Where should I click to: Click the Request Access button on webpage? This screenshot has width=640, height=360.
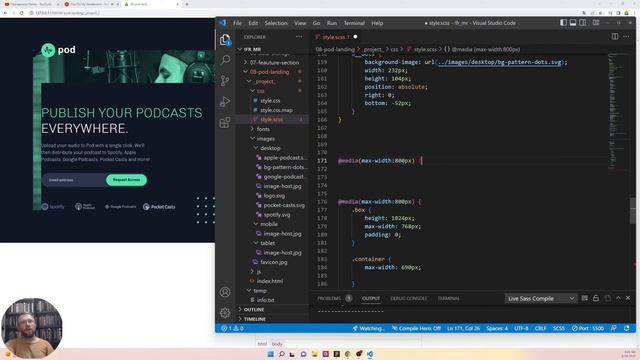pyautogui.click(x=127, y=180)
